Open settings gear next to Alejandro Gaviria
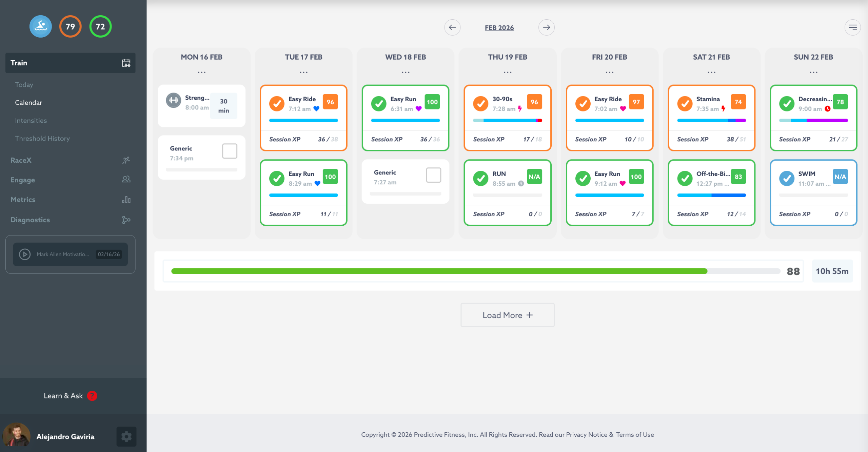868x452 pixels. (126, 436)
